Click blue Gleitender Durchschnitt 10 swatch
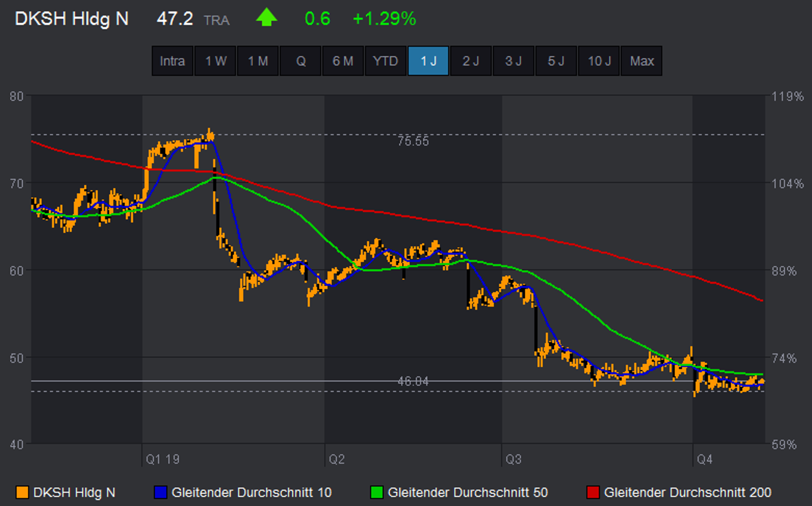812x506 pixels. click(160, 492)
